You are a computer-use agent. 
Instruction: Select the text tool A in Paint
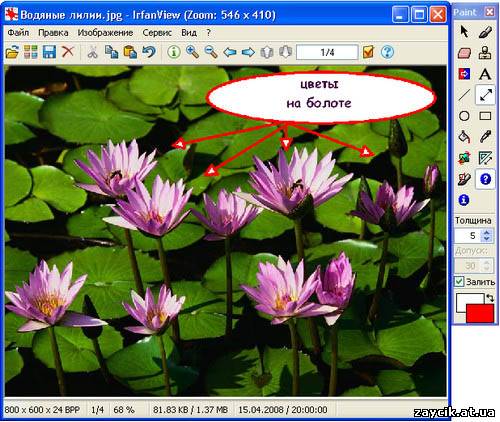pos(485,74)
